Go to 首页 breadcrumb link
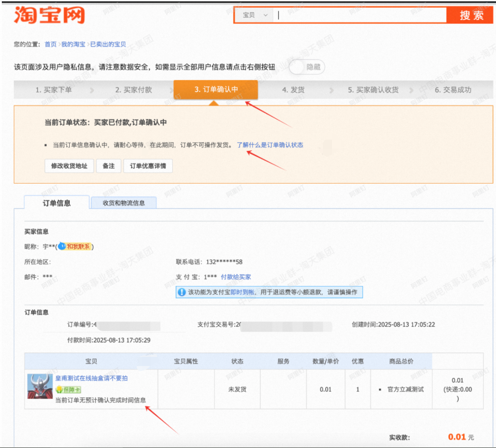This screenshot has width=496, height=448. (x=50, y=44)
